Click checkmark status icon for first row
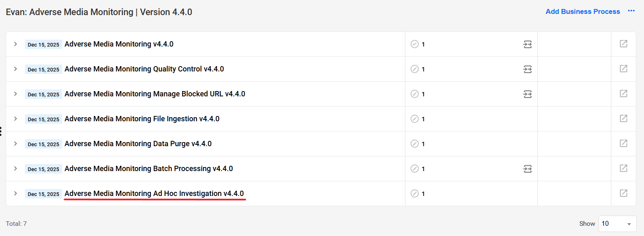The height and width of the screenshot is (236, 644). pyautogui.click(x=414, y=44)
